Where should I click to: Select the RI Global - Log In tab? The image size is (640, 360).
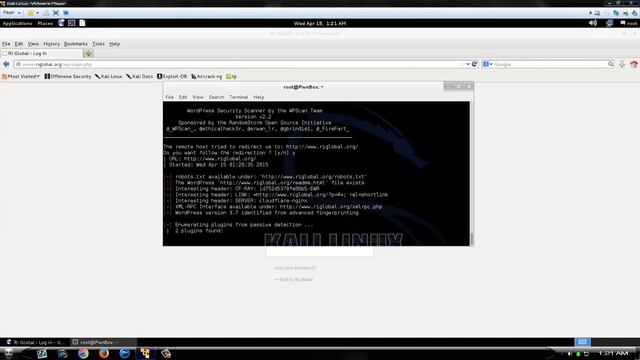(41, 53)
